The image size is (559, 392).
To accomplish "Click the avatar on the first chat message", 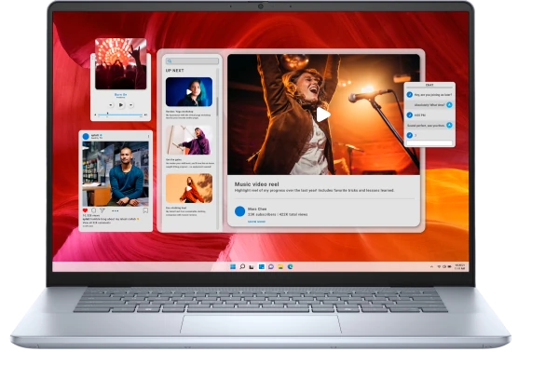I will click(410, 94).
